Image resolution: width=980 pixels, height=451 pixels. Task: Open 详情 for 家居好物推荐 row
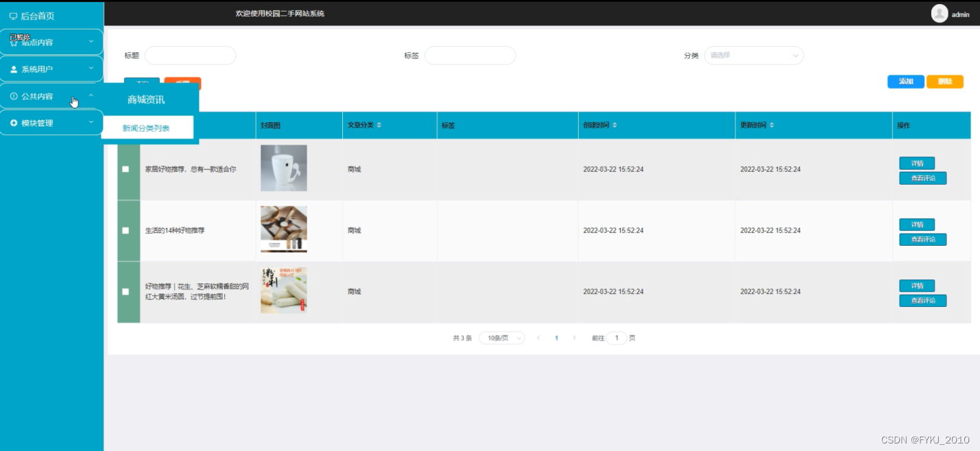(x=917, y=163)
